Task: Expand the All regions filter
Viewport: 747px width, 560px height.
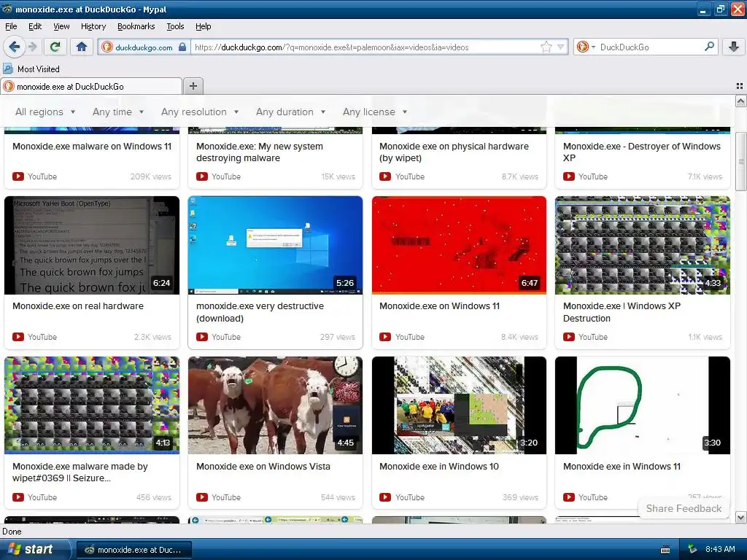Action: coord(45,112)
